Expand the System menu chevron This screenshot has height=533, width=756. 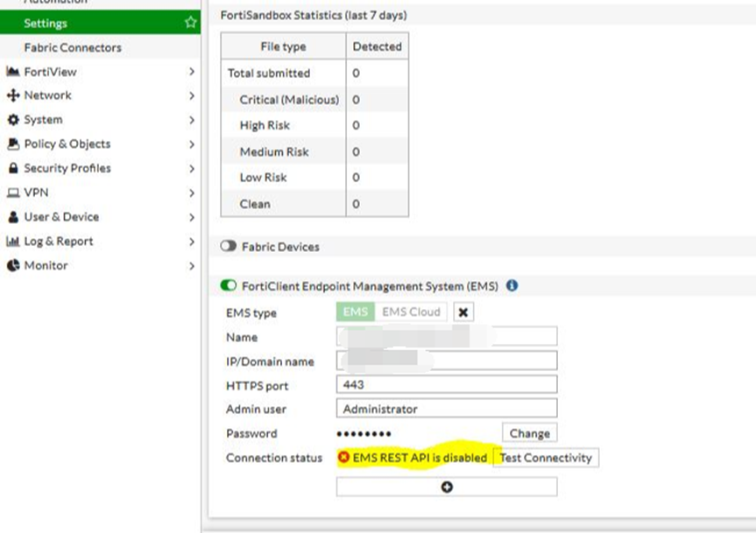tap(192, 120)
